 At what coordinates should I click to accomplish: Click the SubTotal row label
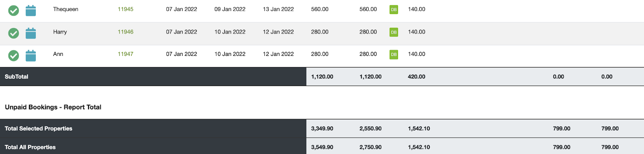tap(17, 76)
